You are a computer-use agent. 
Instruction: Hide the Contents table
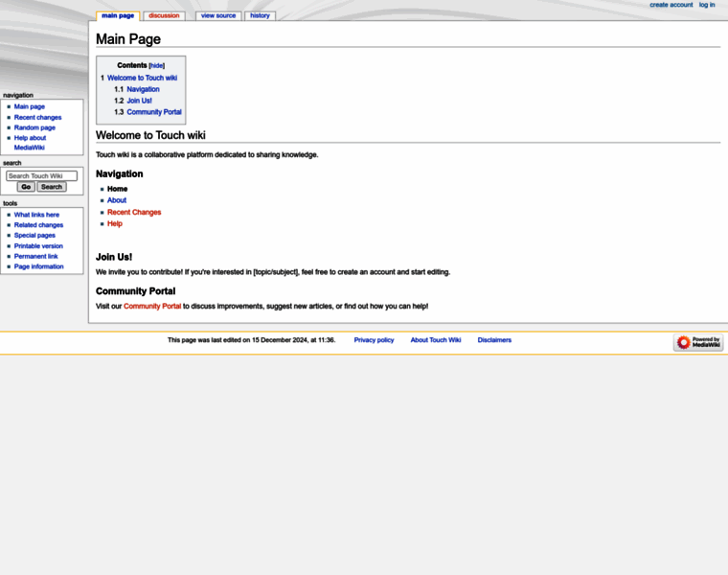coord(156,66)
